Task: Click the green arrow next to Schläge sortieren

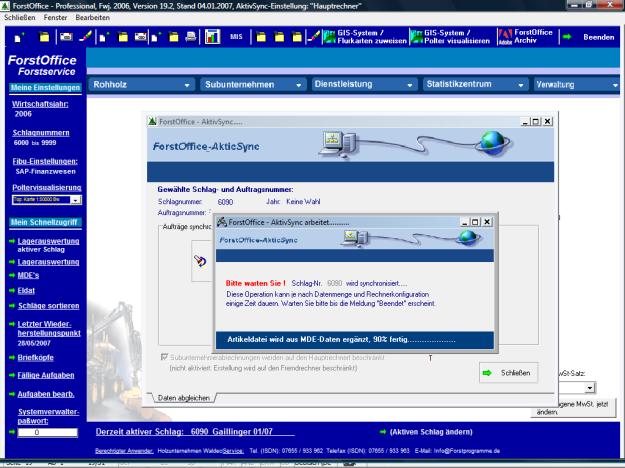Action: (12, 306)
